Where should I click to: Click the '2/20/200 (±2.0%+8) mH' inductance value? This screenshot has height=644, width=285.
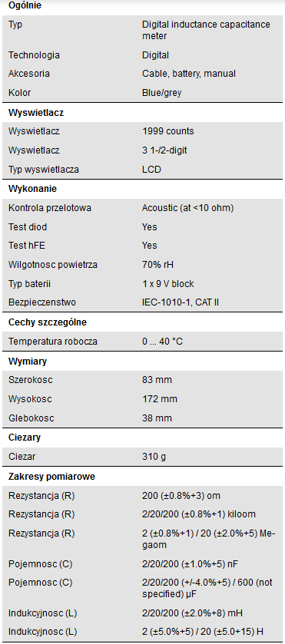192,613
